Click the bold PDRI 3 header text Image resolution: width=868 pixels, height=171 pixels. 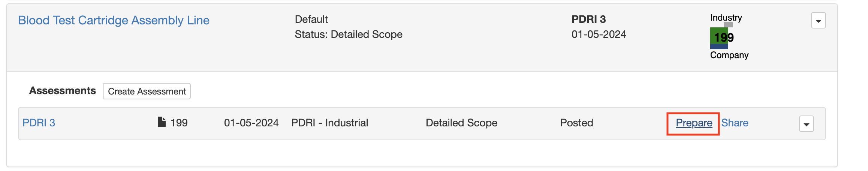click(588, 19)
